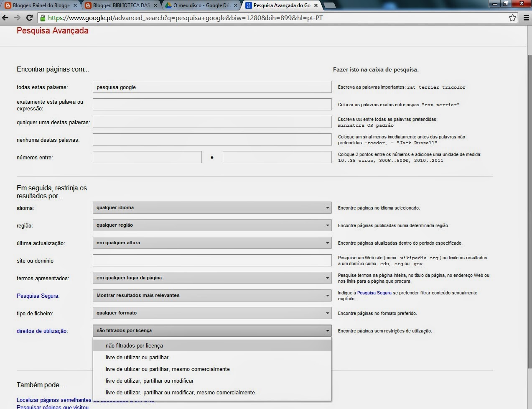Click the 'Encontrar páginas com...' heading
532x409 pixels.
(x=53, y=69)
